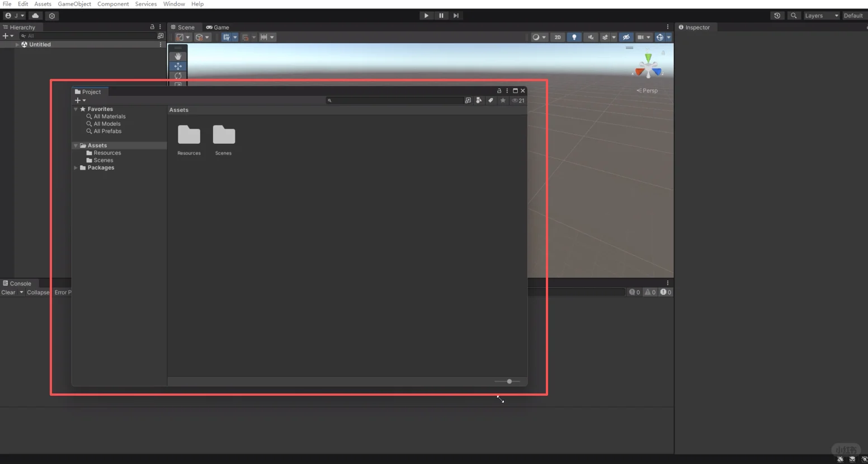Screen dimensions: 868x464
Task: Open the GameObject menu
Action: pos(74,4)
